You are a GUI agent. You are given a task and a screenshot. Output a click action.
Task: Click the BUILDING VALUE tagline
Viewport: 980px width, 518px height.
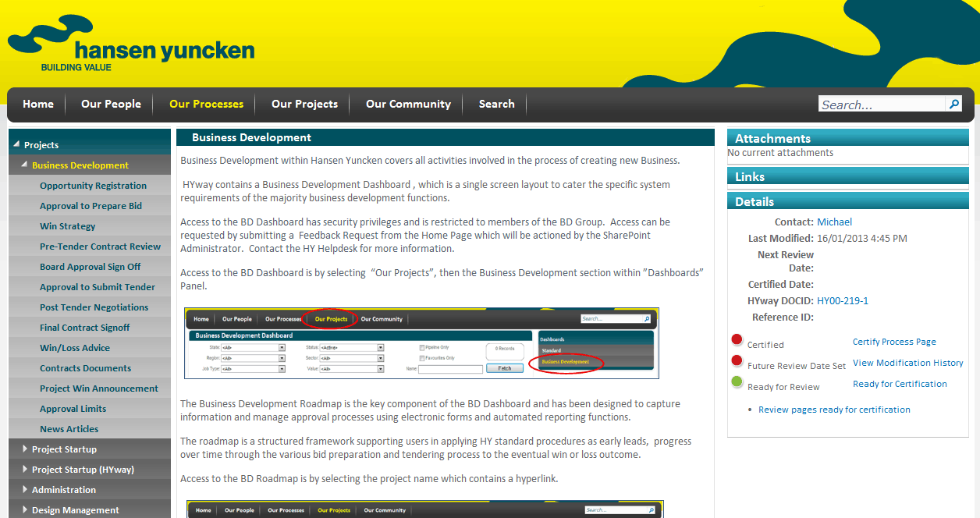click(x=76, y=68)
